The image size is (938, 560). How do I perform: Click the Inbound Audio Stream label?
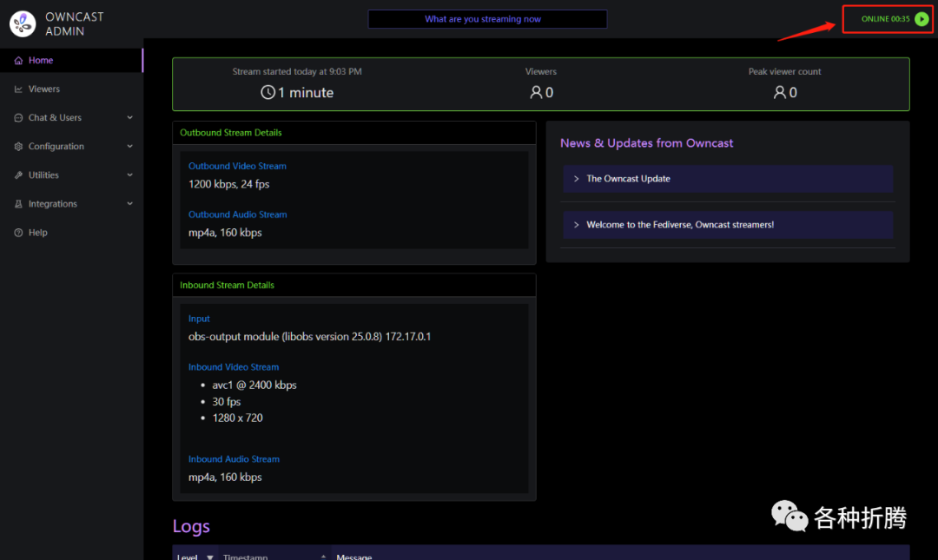(x=234, y=459)
